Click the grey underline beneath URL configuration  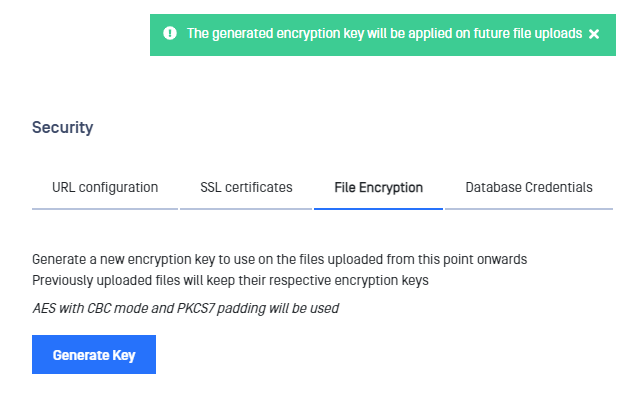(105, 209)
